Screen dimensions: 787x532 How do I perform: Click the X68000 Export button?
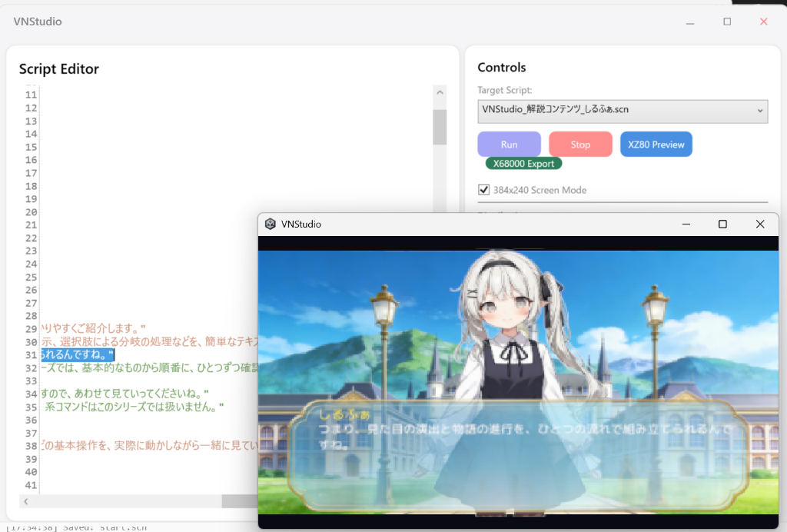tap(523, 164)
